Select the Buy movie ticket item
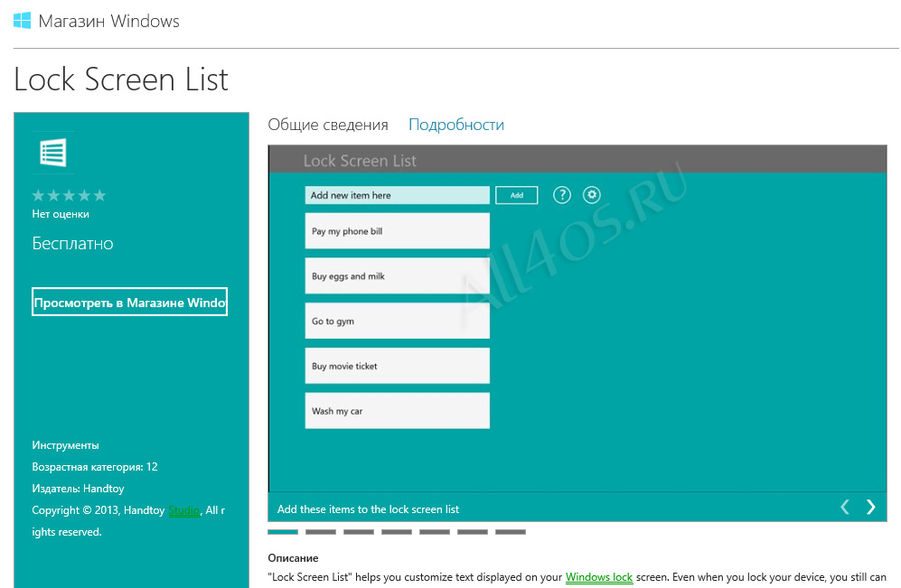The image size is (901, 588). coord(397,366)
